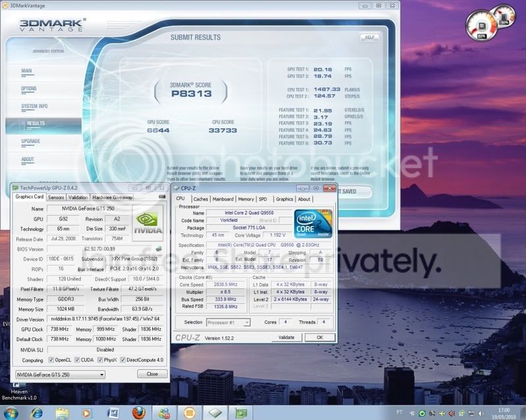Screen dimensions: 526x420
Task: Open the NVIDIA GeForce GTS 250 dropdown
Action: (x=60, y=374)
